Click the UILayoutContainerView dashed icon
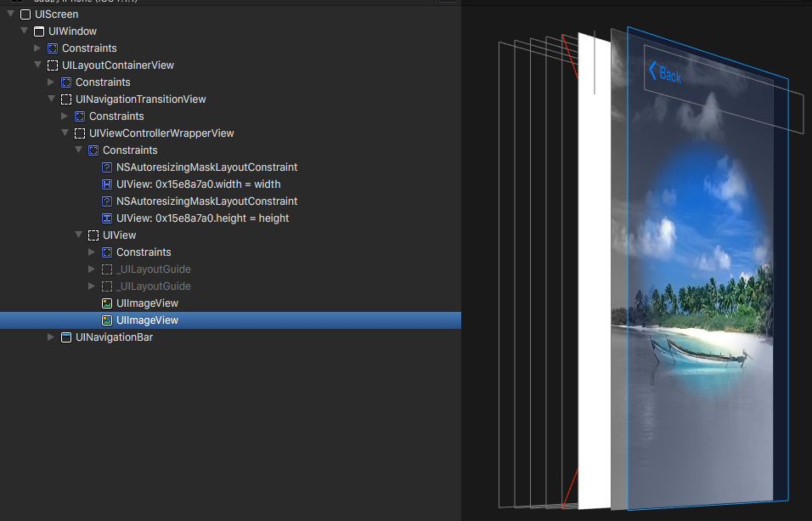Image resolution: width=812 pixels, height=521 pixels. pyautogui.click(x=53, y=65)
